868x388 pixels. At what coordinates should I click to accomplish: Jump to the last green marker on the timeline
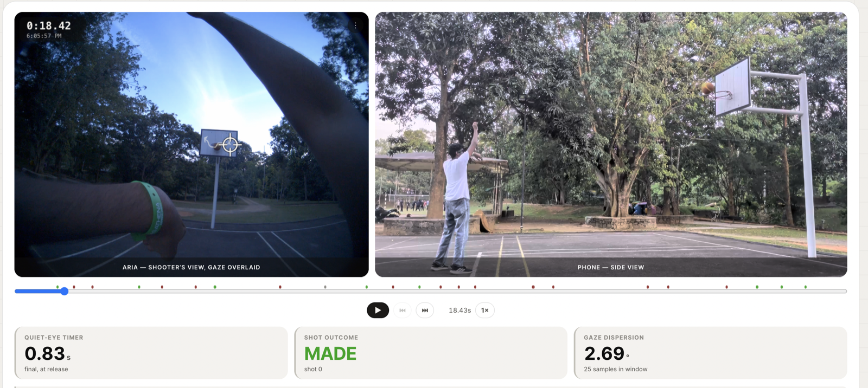pyautogui.click(x=806, y=287)
